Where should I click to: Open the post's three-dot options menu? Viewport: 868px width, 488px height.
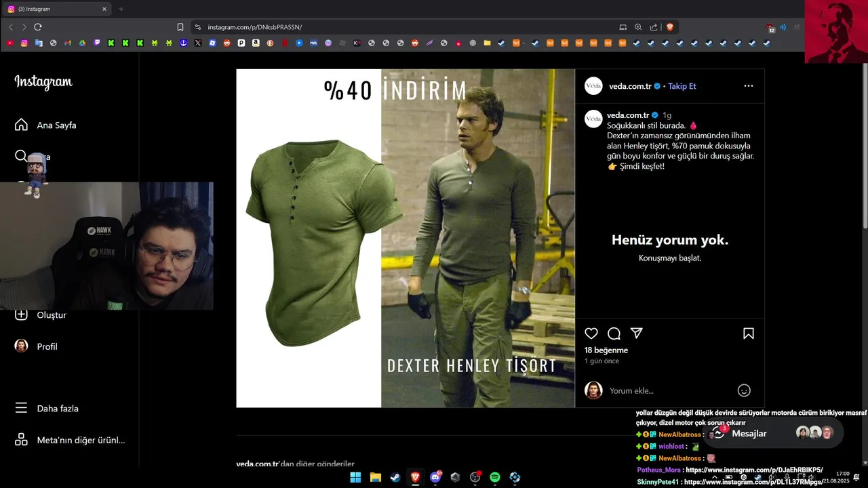[749, 86]
